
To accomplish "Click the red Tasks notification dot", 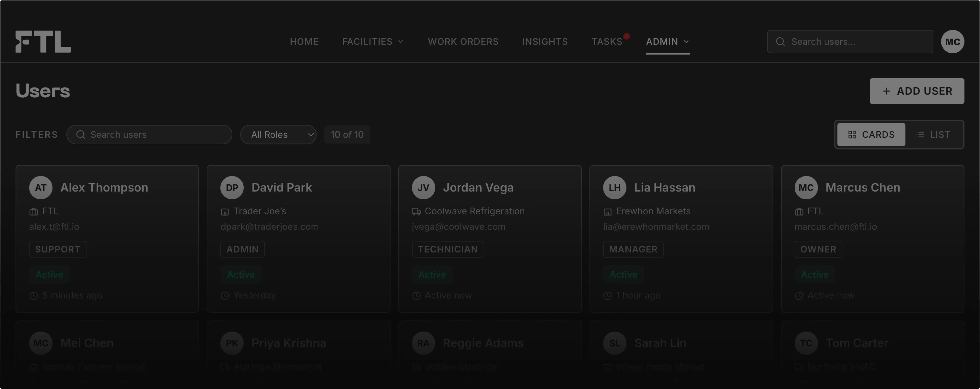I will 626,37.
